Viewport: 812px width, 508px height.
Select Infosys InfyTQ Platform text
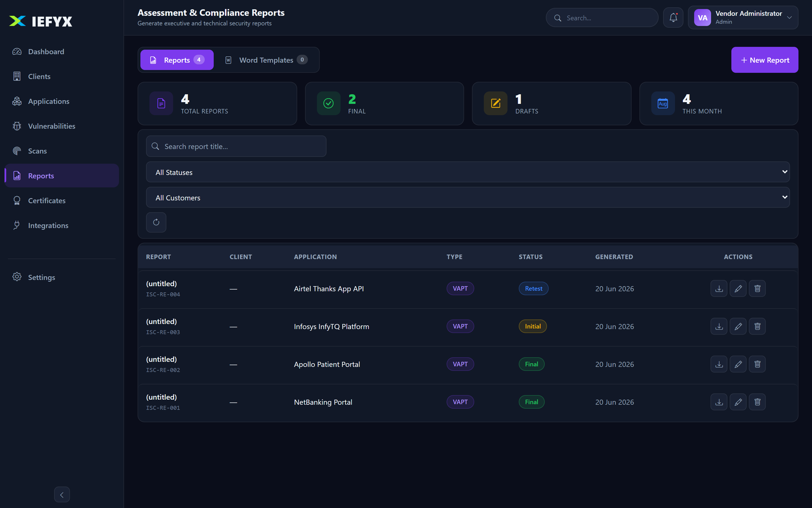point(332,327)
